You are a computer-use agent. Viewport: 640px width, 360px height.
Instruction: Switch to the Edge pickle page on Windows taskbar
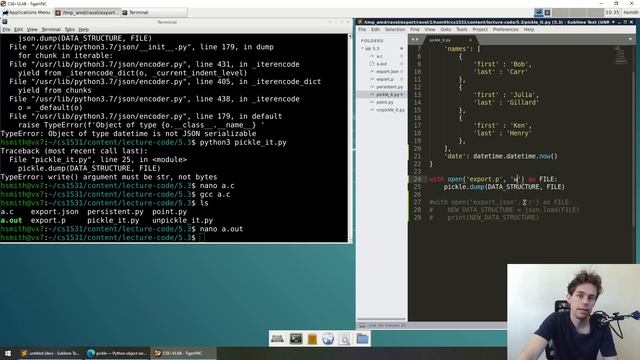pyautogui.click(x=117, y=353)
